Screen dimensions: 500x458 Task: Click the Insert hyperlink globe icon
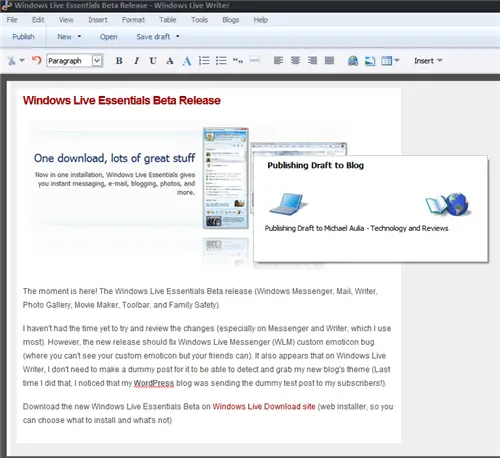coord(353,61)
